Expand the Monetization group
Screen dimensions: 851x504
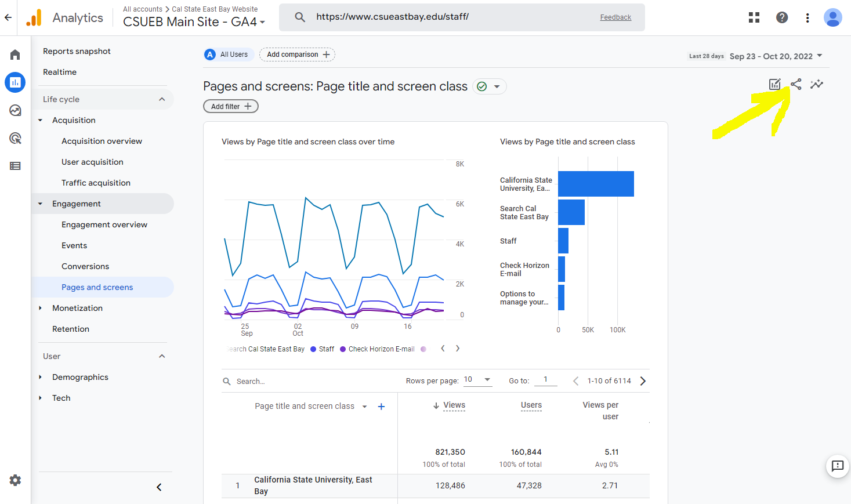click(x=40, y=308)
